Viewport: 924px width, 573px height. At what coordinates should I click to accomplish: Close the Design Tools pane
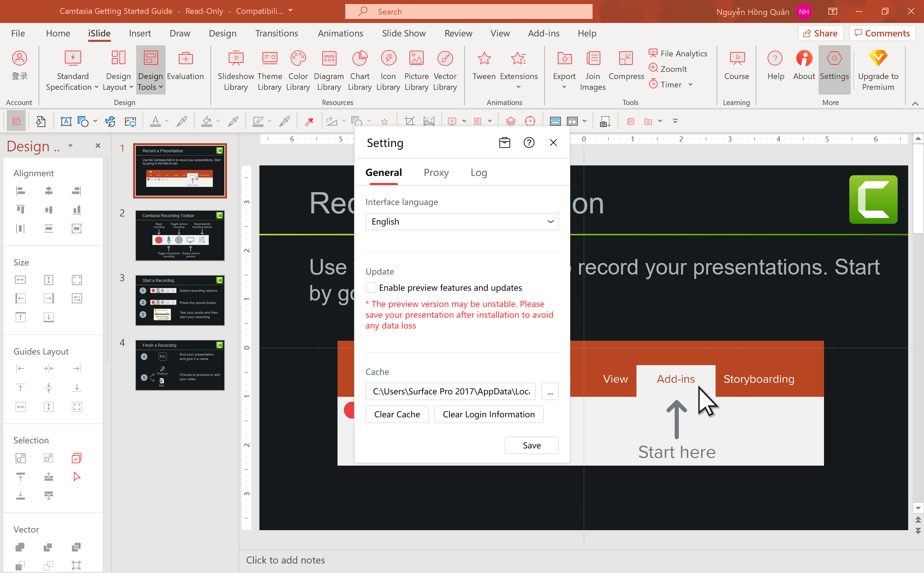(97, 146)
